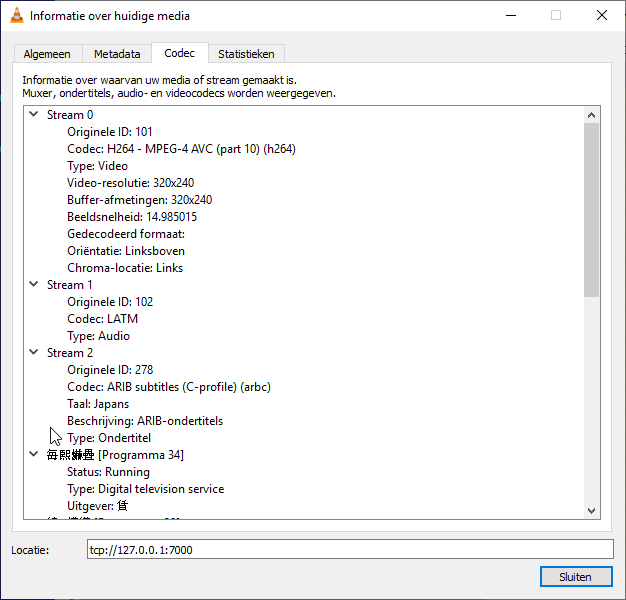Select the ARIB subtitles codec row
This screenshot has width=626, height=600.
168,387
